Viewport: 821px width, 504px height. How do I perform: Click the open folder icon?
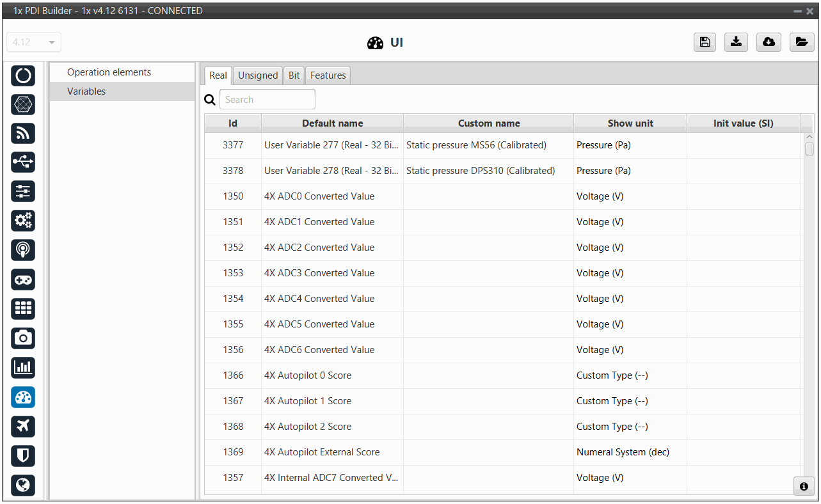tap(801, 42)
